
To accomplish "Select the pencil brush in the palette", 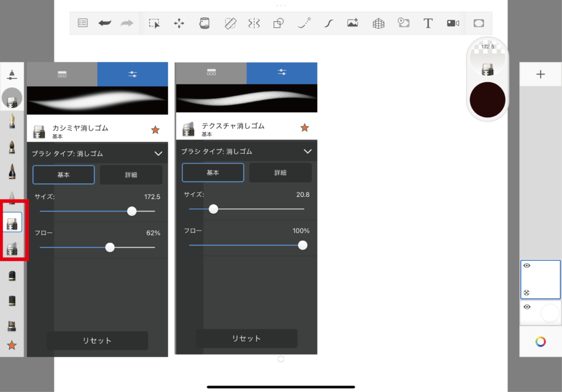I will tap(12, 197).
